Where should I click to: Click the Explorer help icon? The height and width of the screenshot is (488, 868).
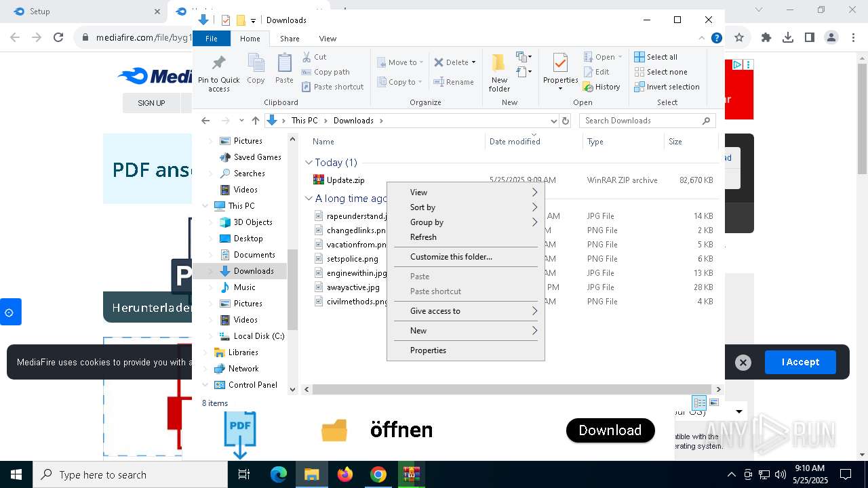(x=716, y=38)
